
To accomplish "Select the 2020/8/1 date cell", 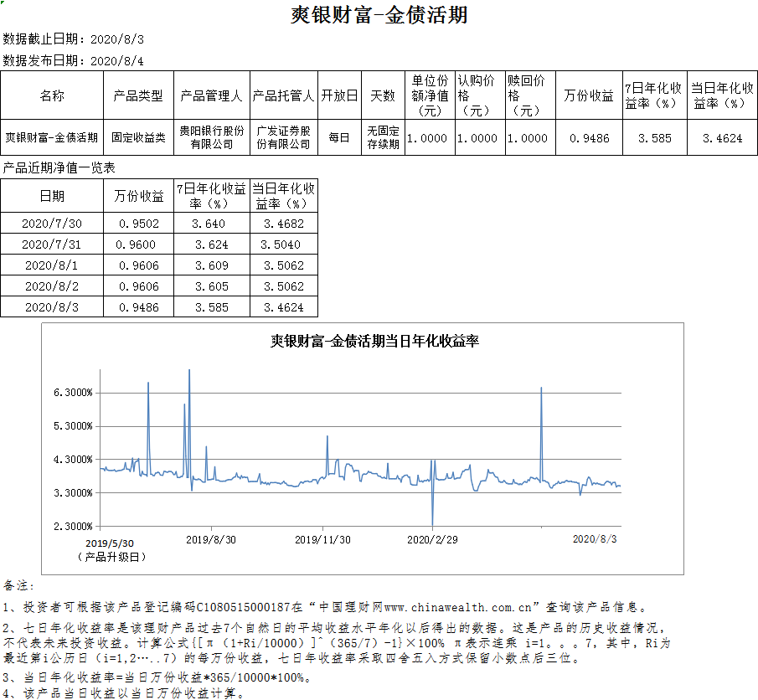I will click(x=52, y=265).
